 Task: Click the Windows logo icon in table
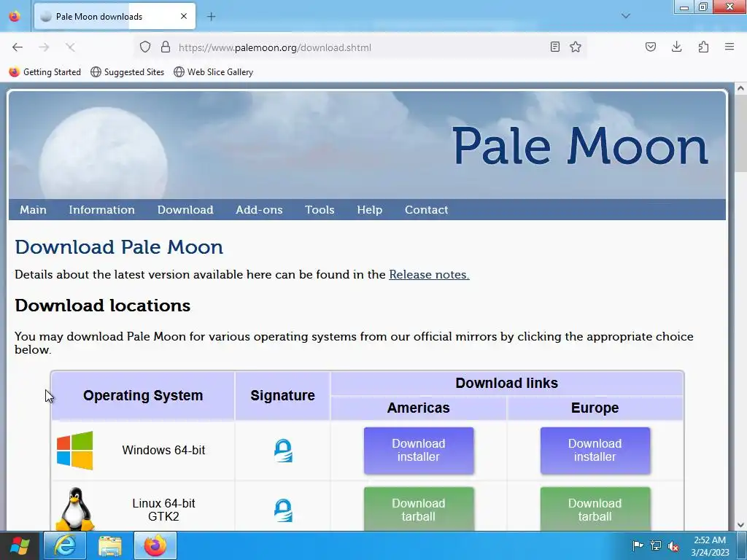point(75,451)
